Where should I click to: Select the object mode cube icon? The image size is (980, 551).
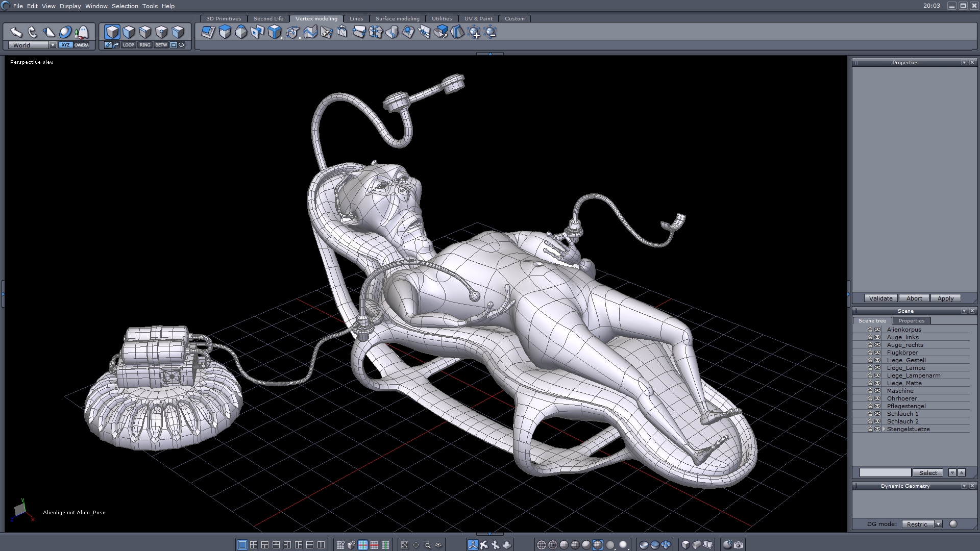112,32
